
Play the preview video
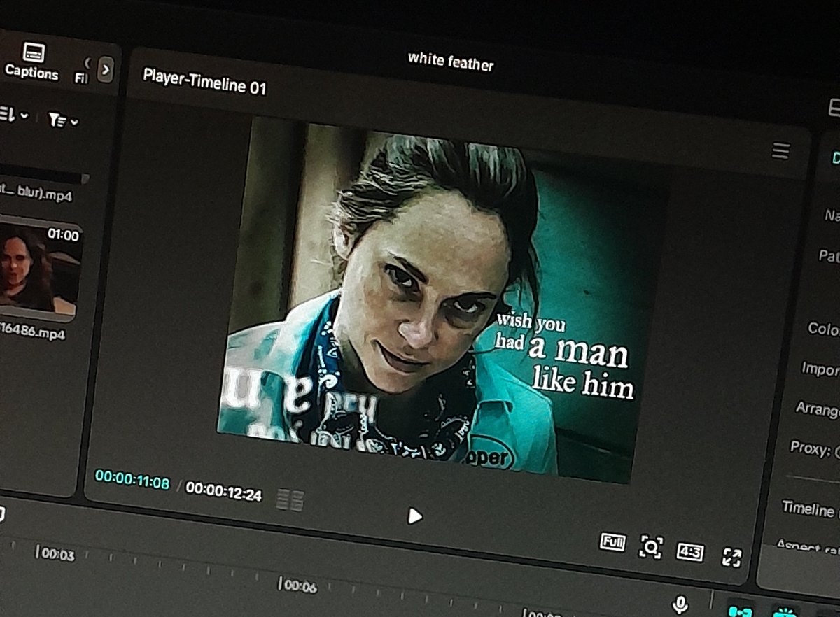point(415,516)
